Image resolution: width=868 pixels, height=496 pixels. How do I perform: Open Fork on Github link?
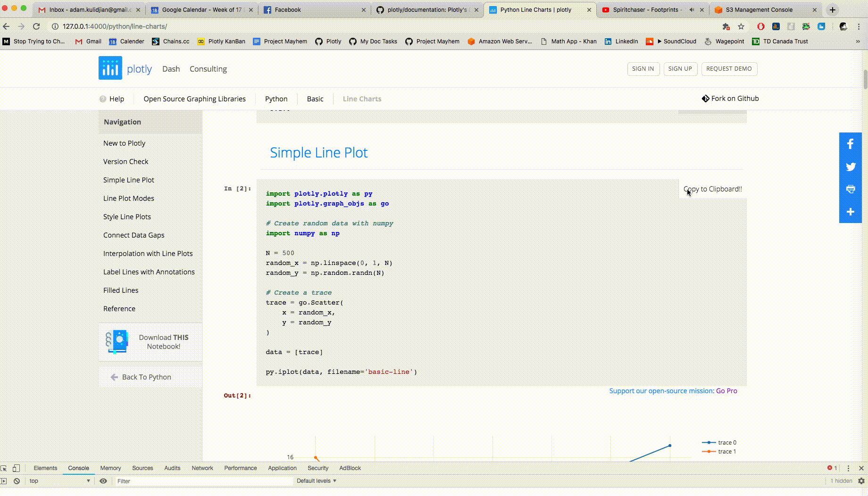730,99
